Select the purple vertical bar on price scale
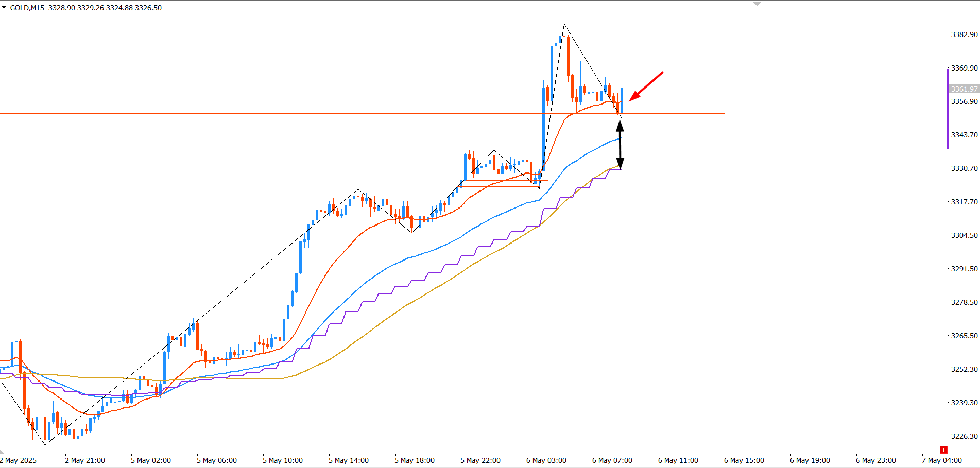The image size is (980, 468). (948, 108)
